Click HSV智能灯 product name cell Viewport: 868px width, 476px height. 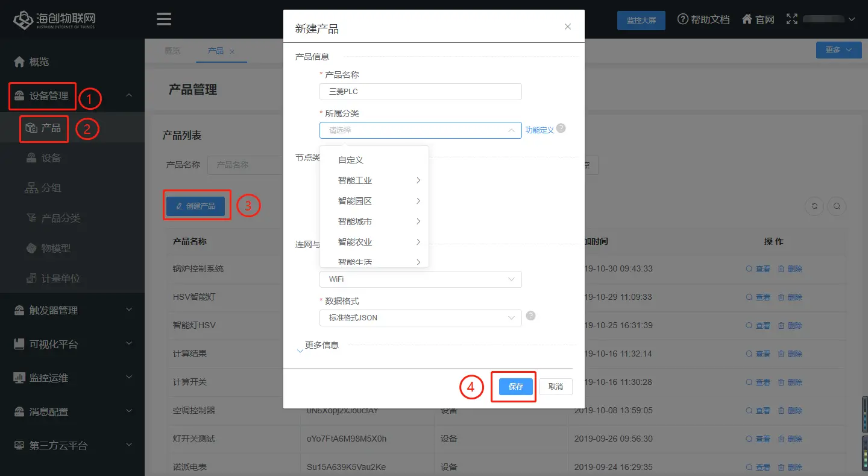pyautogui.click(x=193, y=297)
